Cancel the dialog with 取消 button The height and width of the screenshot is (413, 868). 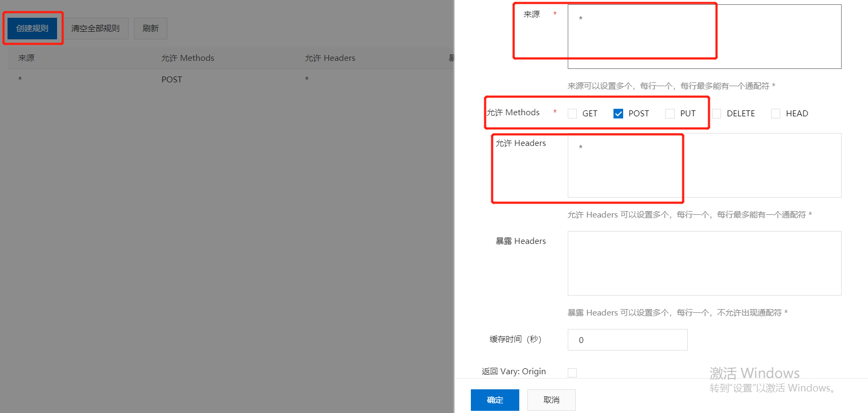(x=552, y=400)
